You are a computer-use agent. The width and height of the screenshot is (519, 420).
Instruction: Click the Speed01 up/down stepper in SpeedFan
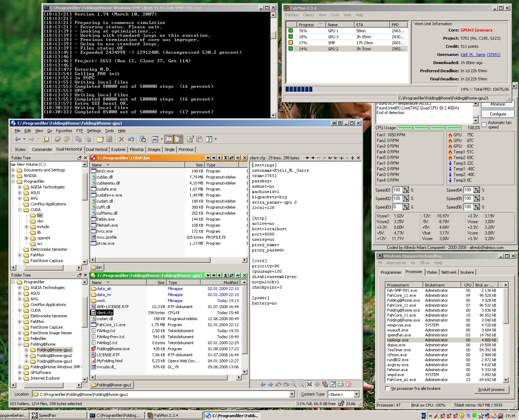(406, 190)
